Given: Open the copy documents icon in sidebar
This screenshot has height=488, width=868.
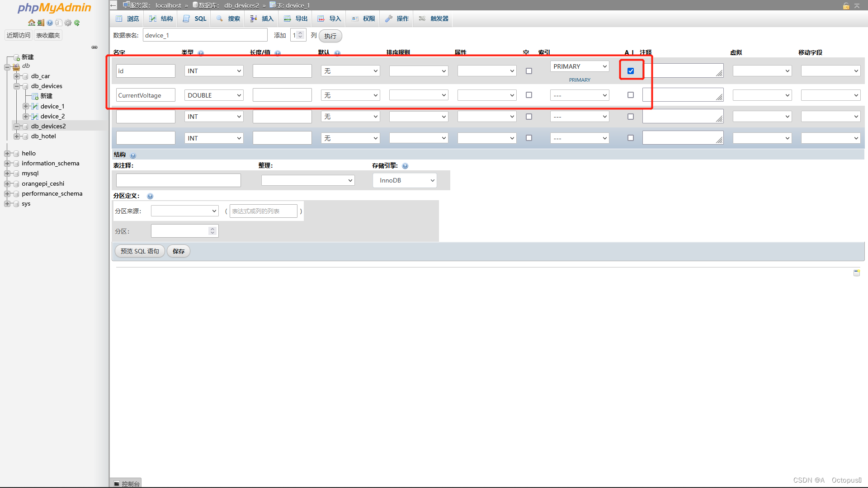Looking at the screenshot, I should click(x=58, y=23).
